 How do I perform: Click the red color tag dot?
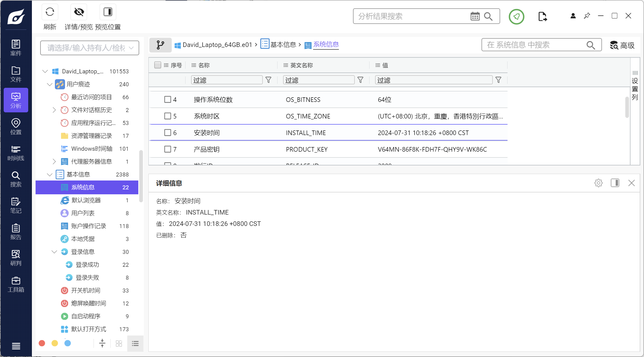pyautogui.click(x=42, y=343)
